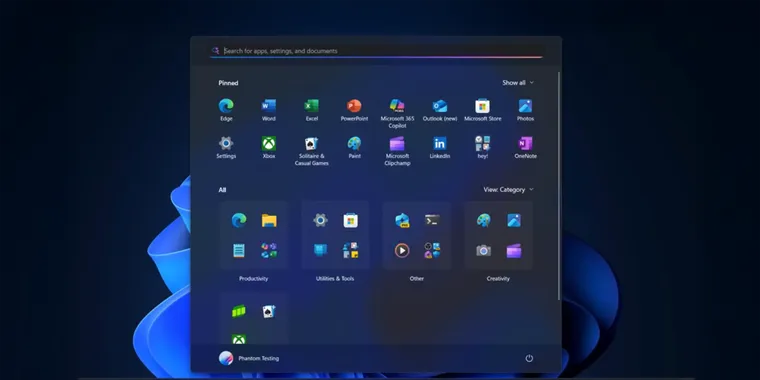Click the 'All' section heading

coord(222,190)
